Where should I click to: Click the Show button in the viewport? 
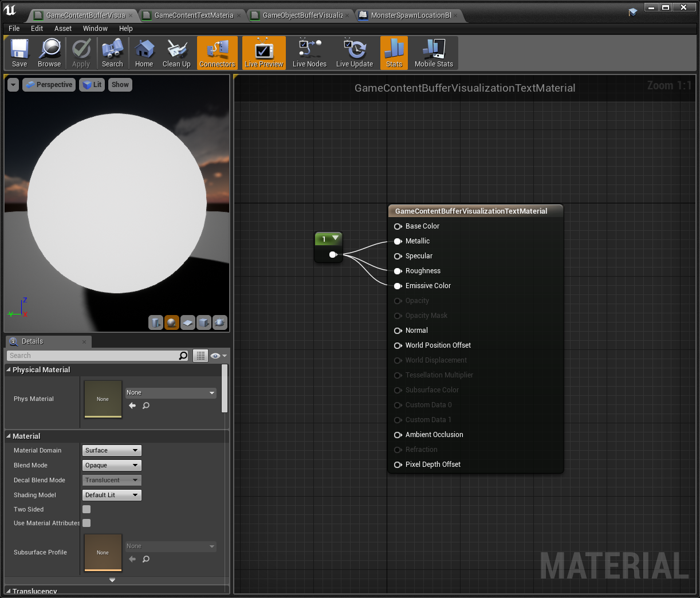click(x=120, y=84)
